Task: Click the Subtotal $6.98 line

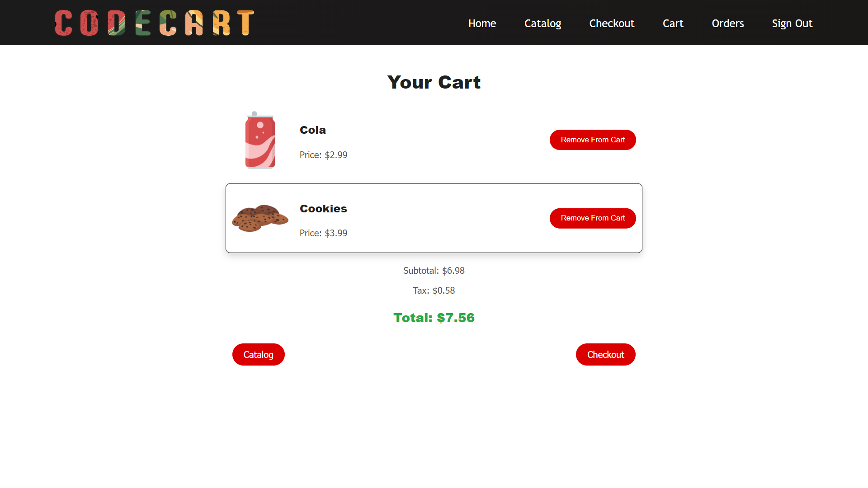Action: click(434, 271)
